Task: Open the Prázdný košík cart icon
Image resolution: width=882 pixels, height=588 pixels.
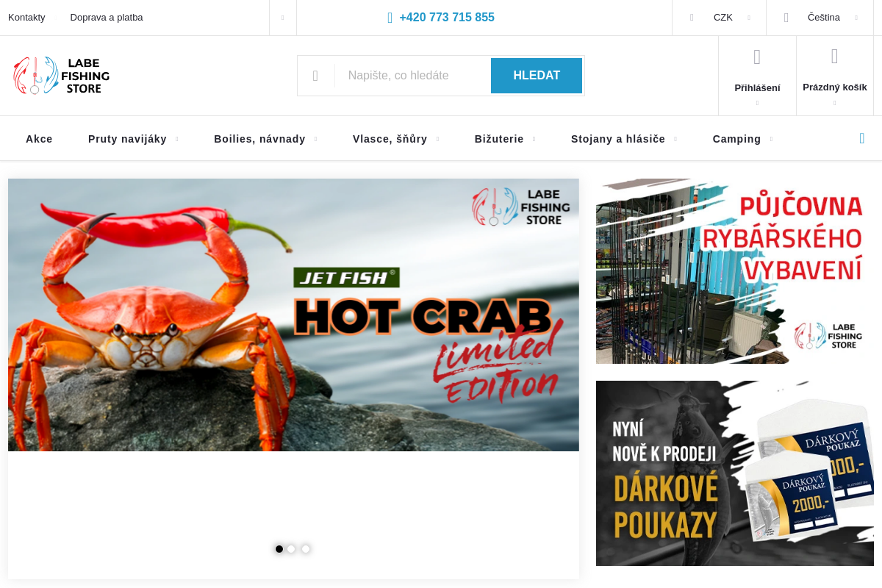Action: tap(835, 57)
